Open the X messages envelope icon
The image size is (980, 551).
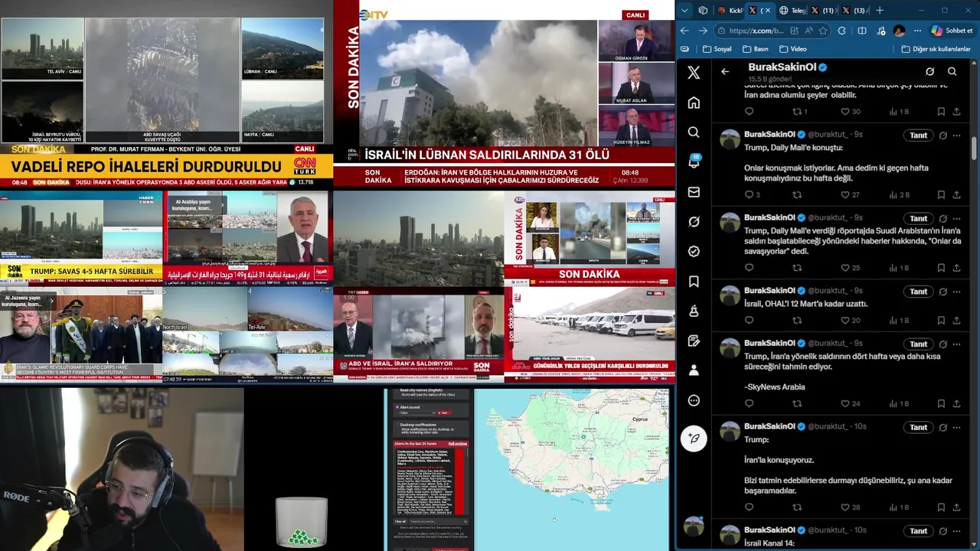(x=694, y=192)
